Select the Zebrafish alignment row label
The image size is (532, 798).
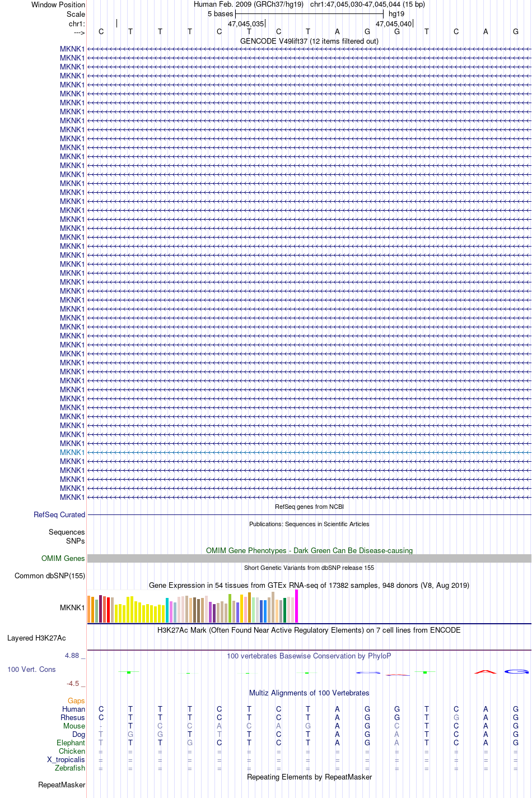click(70, 768)
